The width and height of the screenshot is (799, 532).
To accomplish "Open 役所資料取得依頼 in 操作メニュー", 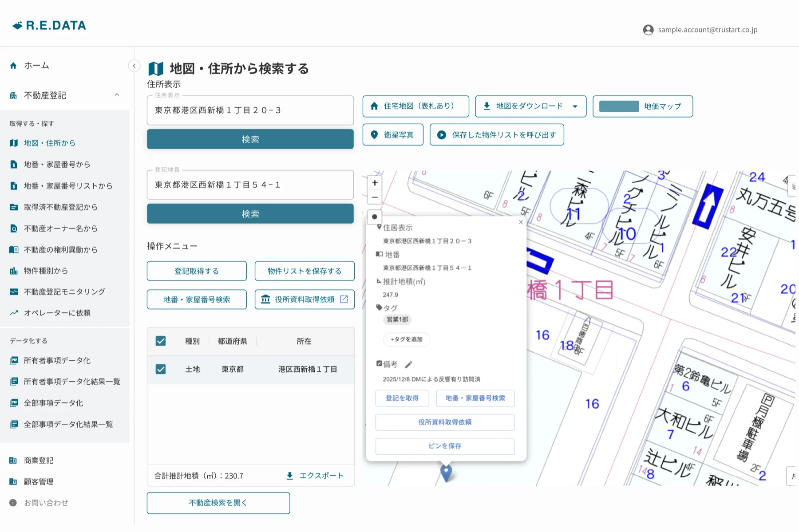I will click(x=305, y=299).
